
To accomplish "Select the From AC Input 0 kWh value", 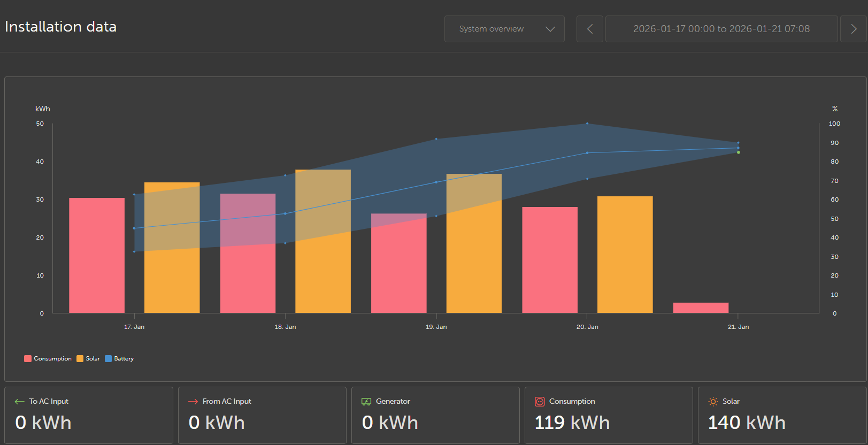I will pyautogui.click(x=217, y=423).
